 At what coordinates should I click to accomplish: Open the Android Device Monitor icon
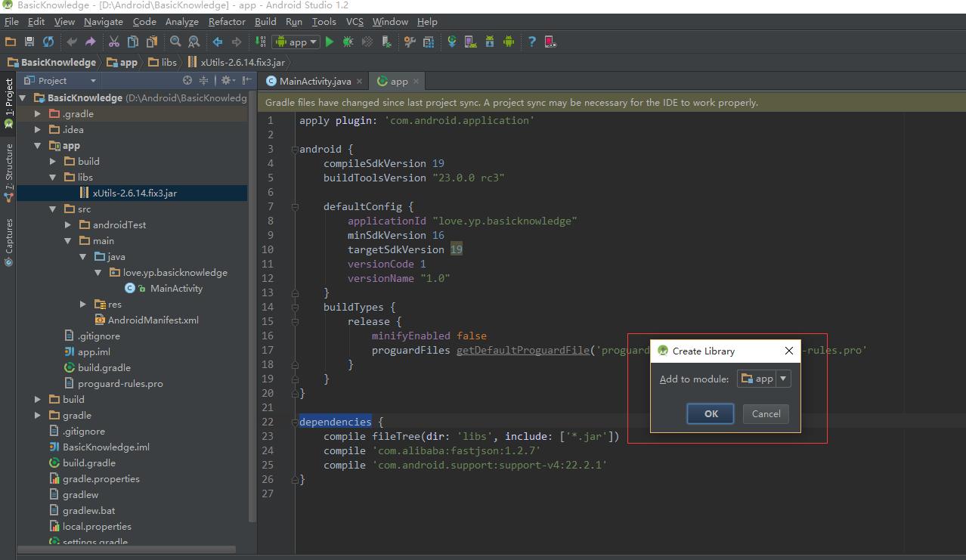pyautogui.click(x=509, y=42)
